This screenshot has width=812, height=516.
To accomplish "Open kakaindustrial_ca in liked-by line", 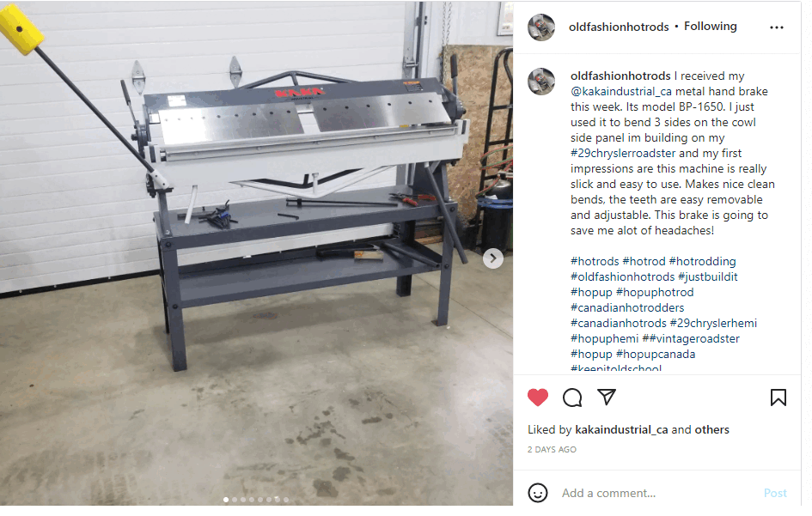I will 621,429.
